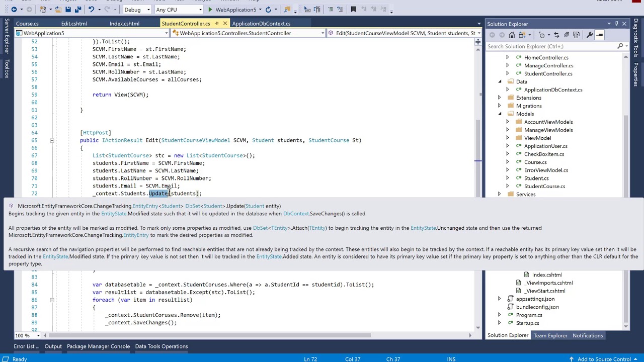Switch to the ApplicationDbContext.cs tab
The image size is (644, 362).
261,24
